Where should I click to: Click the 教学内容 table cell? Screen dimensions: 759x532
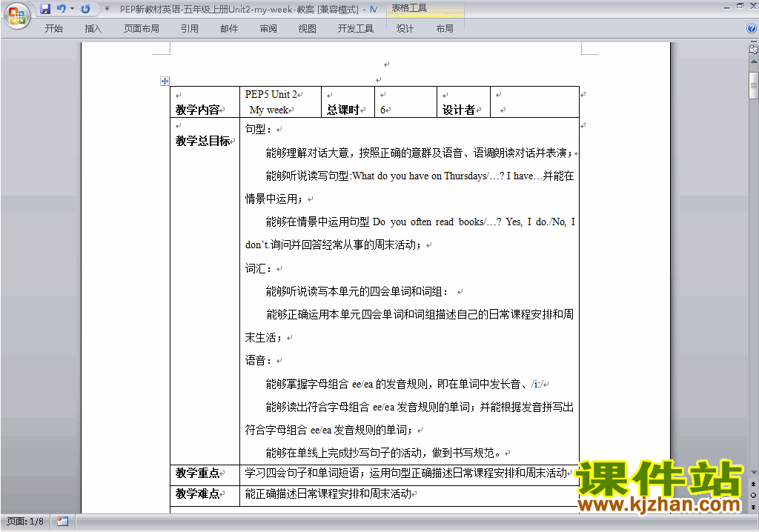205,102
